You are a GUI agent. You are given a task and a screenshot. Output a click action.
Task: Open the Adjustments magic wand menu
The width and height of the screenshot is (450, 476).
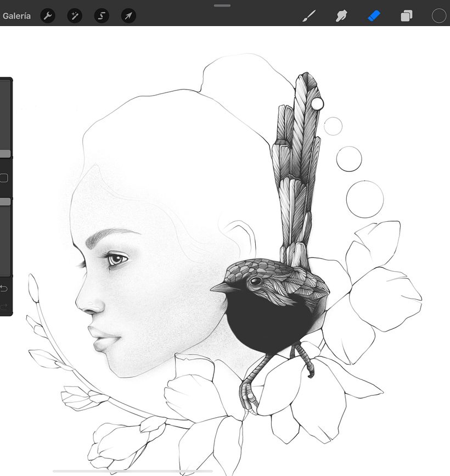pos(75,16)
